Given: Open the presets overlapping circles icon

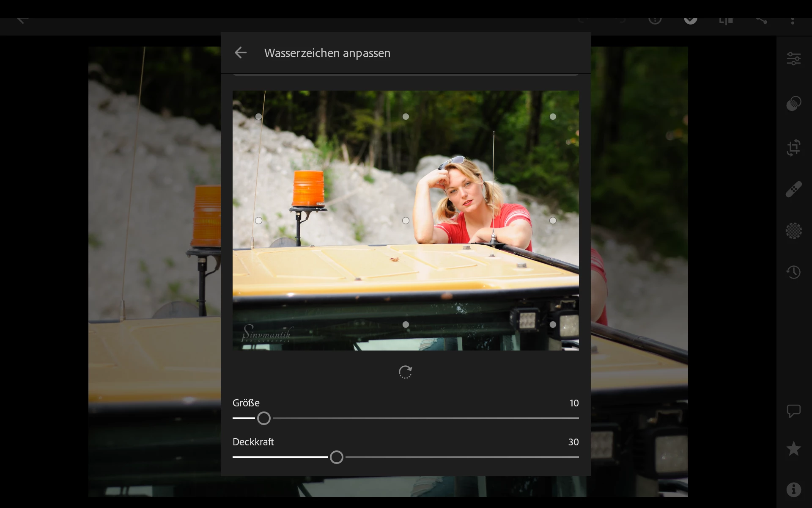Looking at the screenshot, I should coord(793,103).
